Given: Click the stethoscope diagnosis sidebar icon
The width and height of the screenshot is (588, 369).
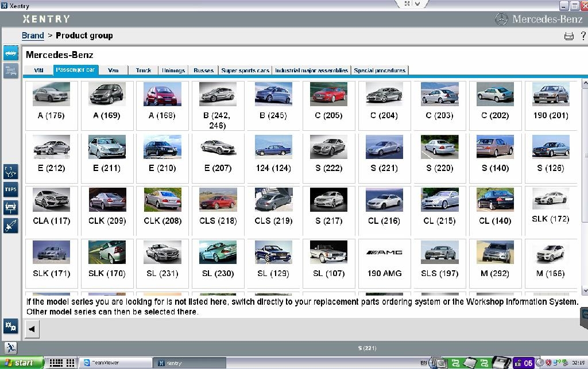Looking at the screenshot, I should click(11, 172).
